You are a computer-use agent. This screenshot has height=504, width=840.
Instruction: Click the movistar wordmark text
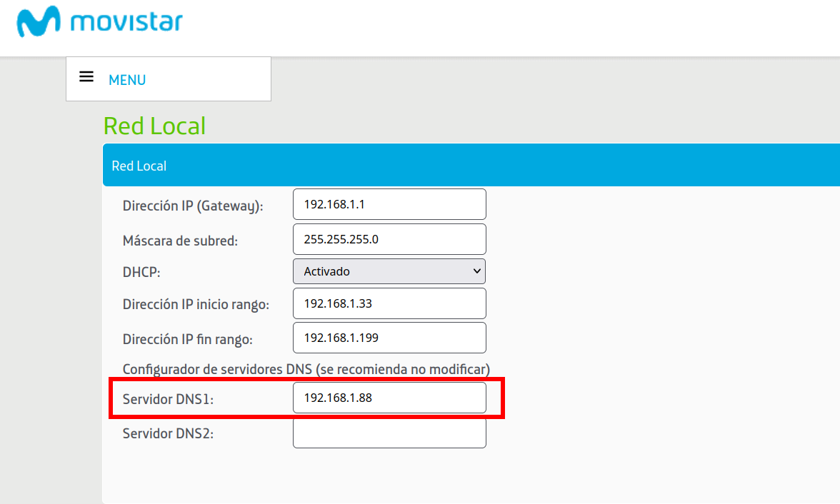(126, 21)
